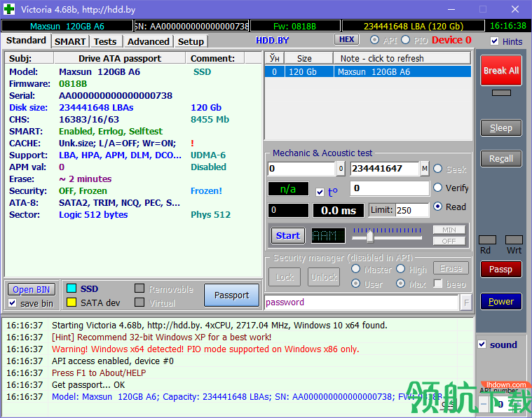Select the Maxsun 120GB A6 drive row

coord(368,72)
